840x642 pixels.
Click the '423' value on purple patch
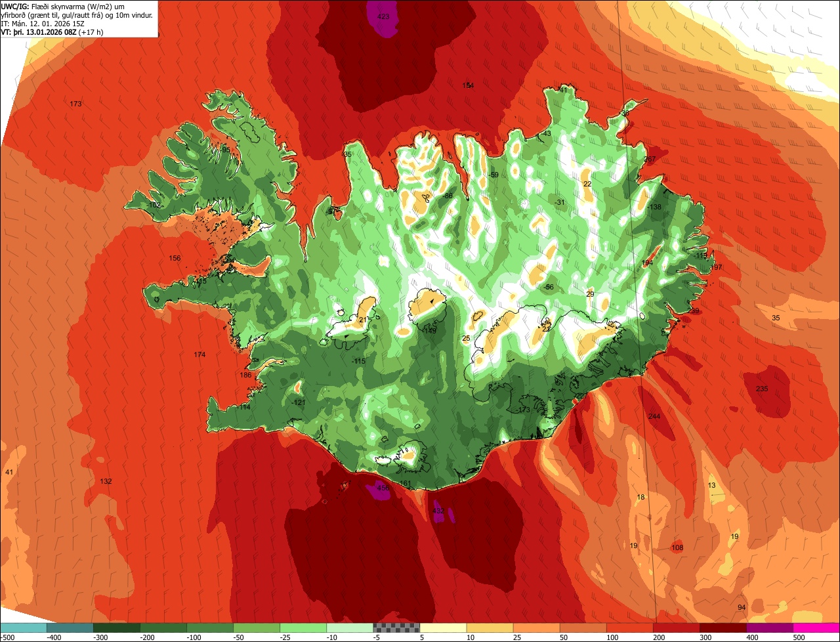[384, 16]
